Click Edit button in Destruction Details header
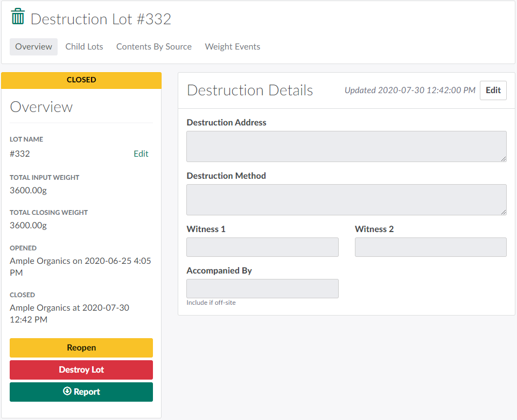The image size is (517, 420). point(493,90)
